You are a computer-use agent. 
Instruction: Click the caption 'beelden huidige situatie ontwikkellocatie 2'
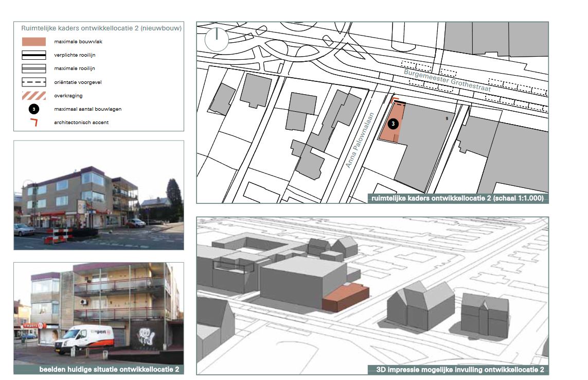[109, 370]
